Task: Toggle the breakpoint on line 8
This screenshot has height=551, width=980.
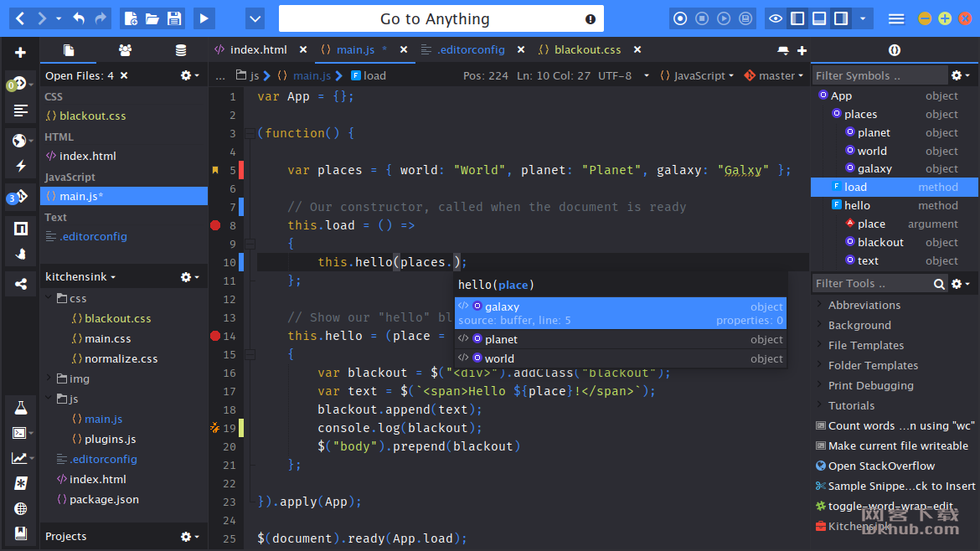Action: click(x=215, y=225)
